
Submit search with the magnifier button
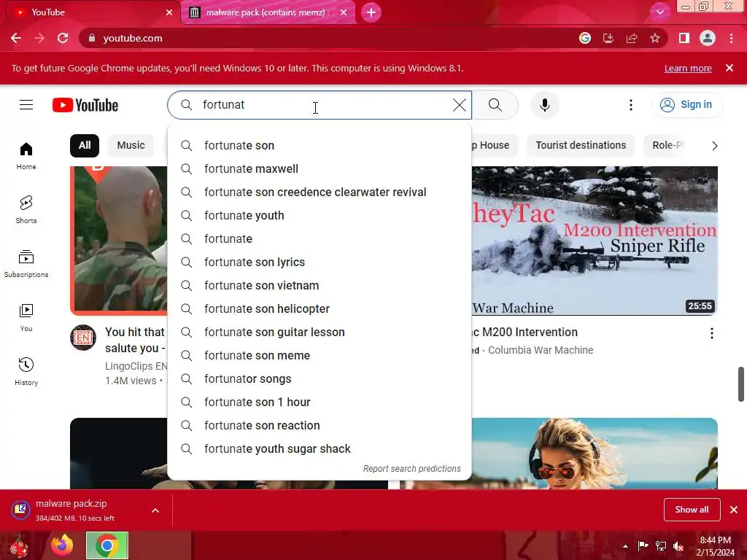[x=495, y=105]
